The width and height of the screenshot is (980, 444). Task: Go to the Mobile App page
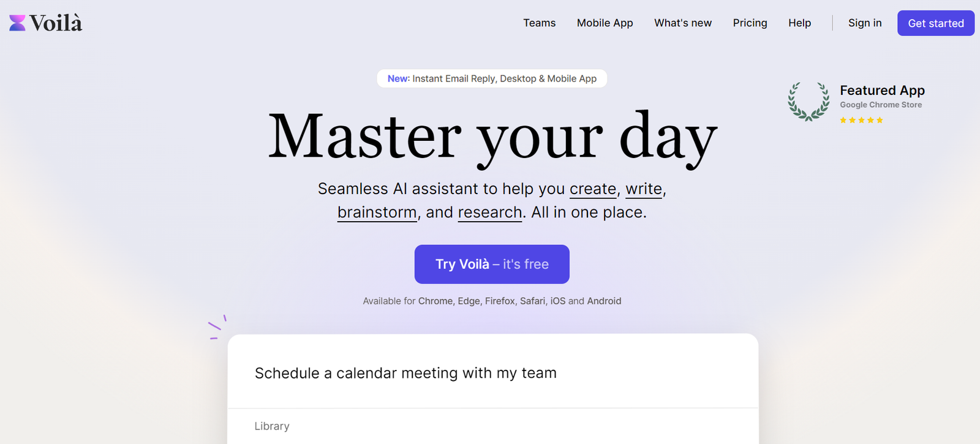point(605,23)
